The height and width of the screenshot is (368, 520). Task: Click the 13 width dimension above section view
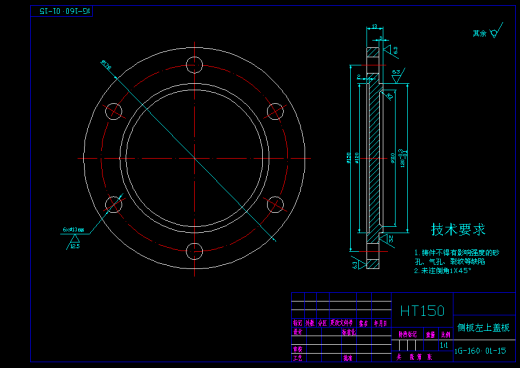[375, 26]
